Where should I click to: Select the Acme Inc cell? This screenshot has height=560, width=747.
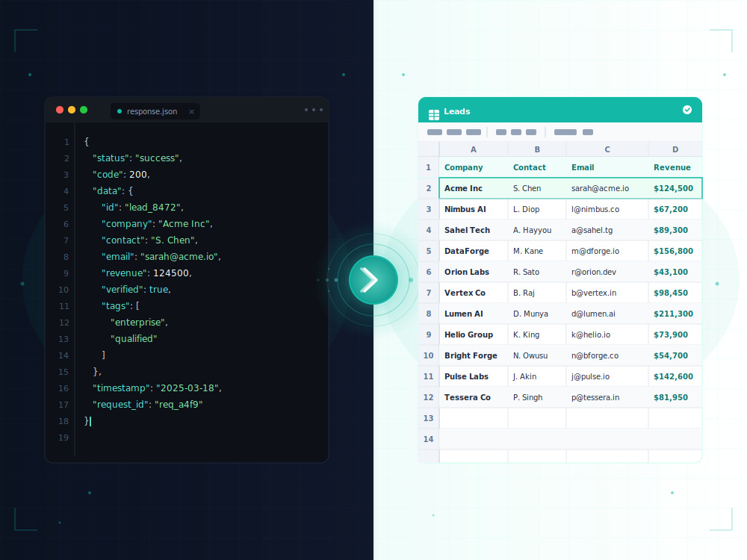(x=474, y=188)
